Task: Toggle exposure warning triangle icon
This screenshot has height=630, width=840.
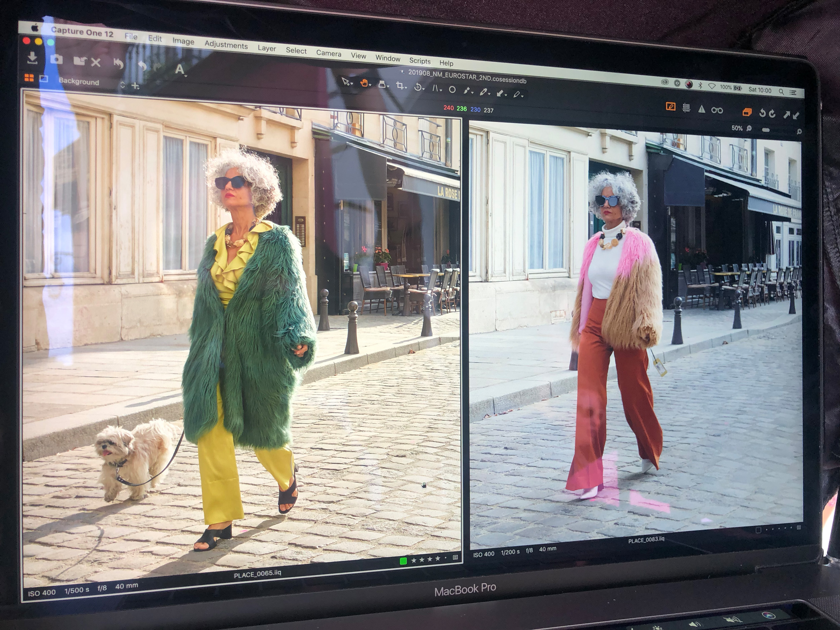Action: pyautogui.click(x=701, y=109)
